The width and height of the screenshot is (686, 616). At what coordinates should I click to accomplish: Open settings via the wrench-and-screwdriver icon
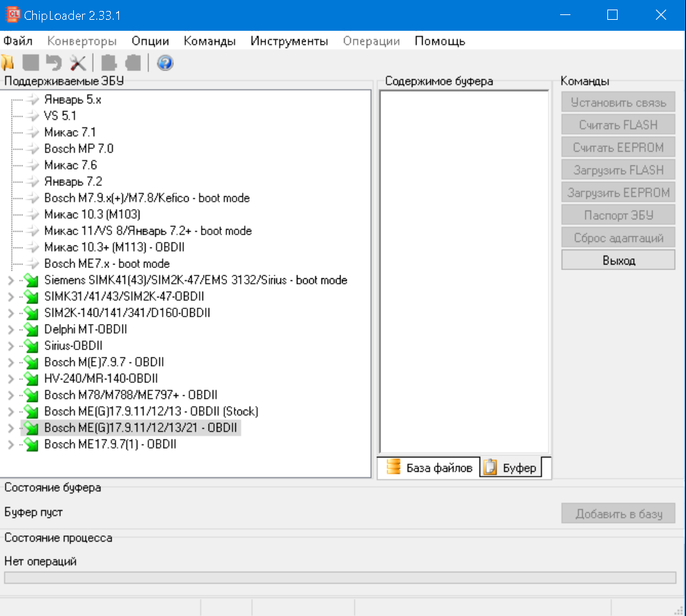(x=78, y=63)
